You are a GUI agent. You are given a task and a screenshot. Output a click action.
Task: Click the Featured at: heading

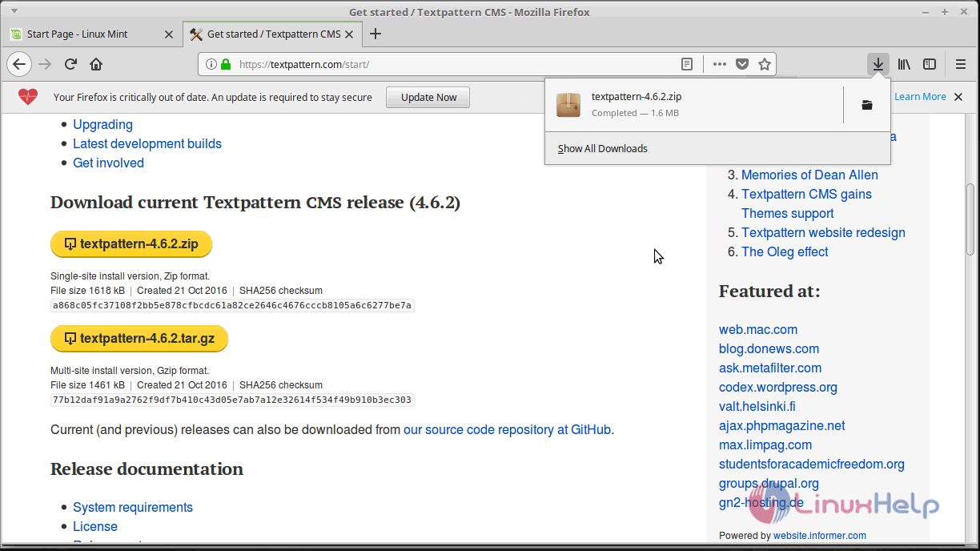pyautogui.click(x=769, y=292)
